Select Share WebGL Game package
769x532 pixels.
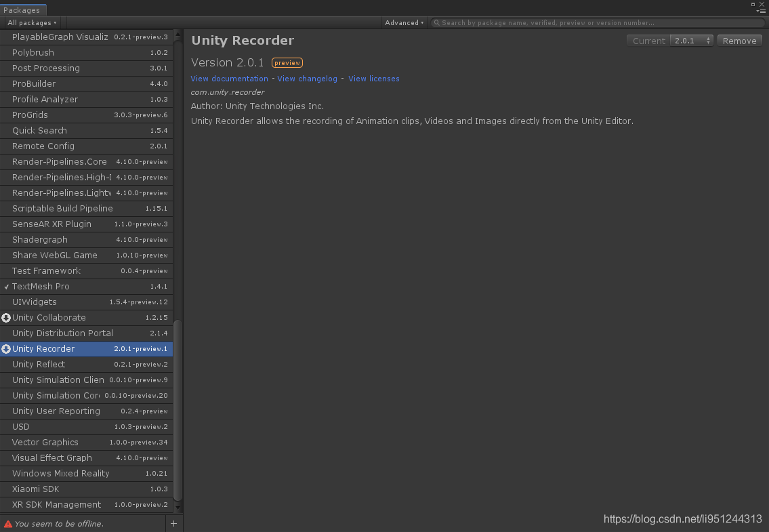[86, 255]
